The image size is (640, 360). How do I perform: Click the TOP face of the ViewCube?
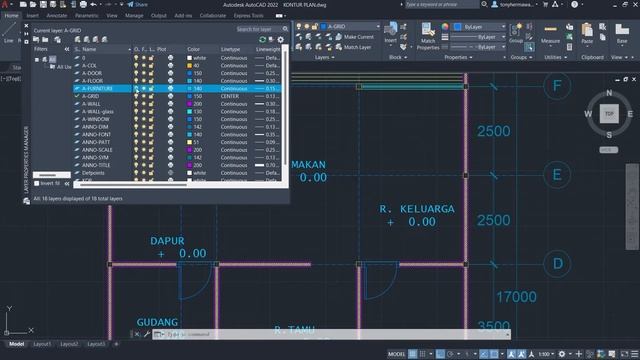coord(609,114)
